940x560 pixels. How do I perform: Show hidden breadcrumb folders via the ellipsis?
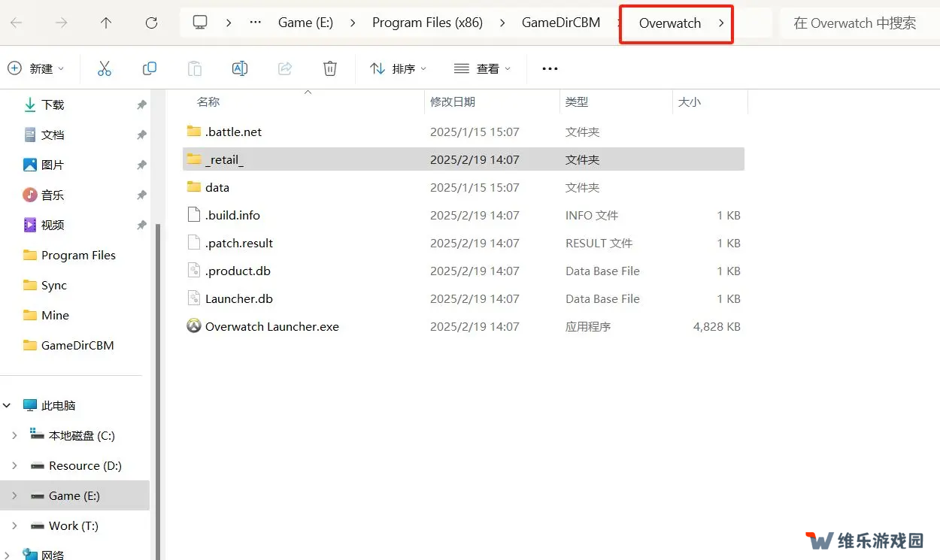[256, 23]
